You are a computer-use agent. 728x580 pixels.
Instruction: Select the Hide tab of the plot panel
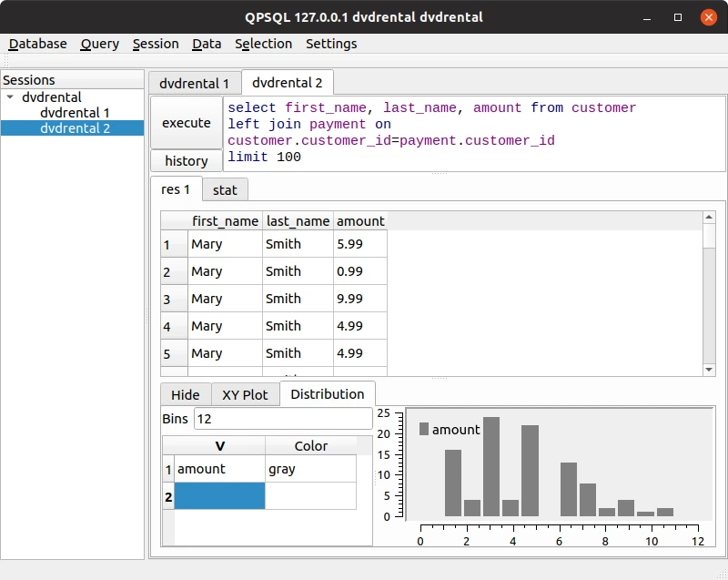point(186,395)
